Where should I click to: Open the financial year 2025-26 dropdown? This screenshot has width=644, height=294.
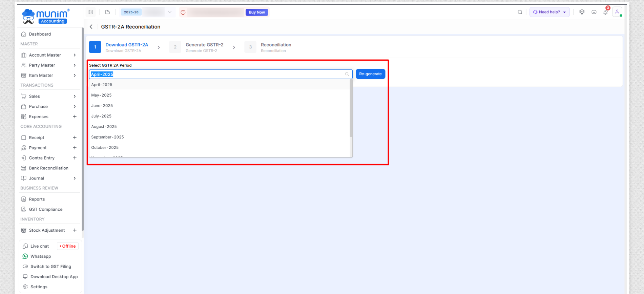pyautogui.click(x=169, y=12)
